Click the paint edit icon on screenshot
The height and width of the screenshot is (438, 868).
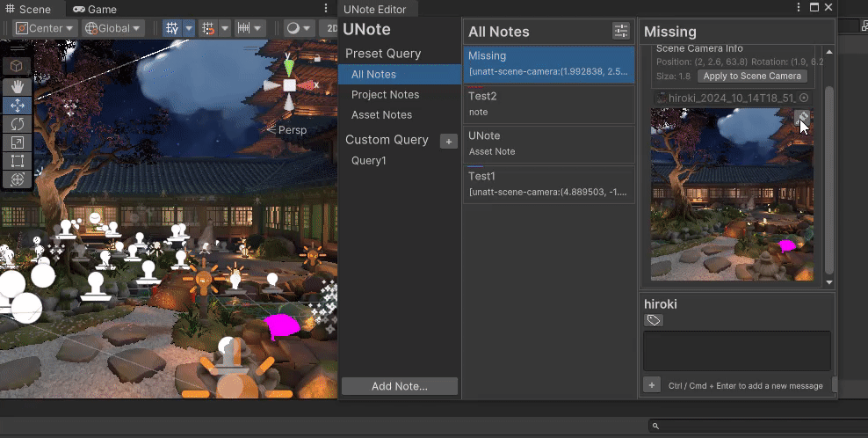(x=801, y=117)
